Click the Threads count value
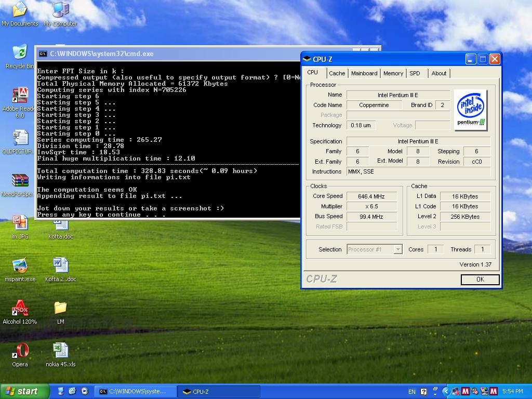532x399 pixels. tap(483, 249)
